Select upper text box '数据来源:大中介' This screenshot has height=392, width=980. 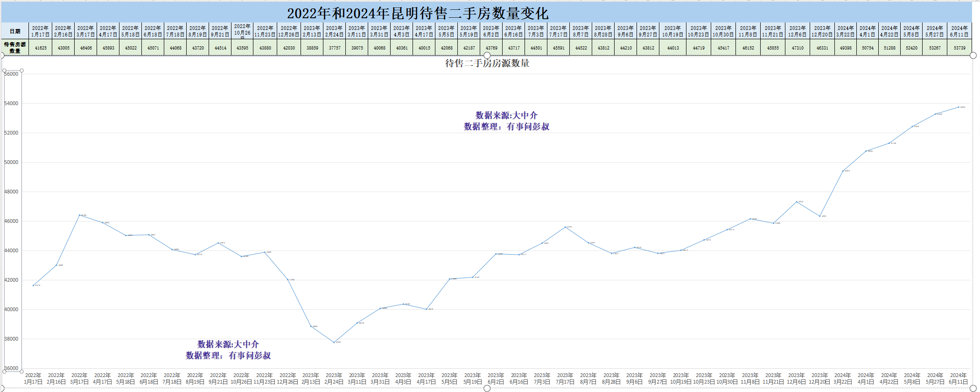[x=506, y=115]
